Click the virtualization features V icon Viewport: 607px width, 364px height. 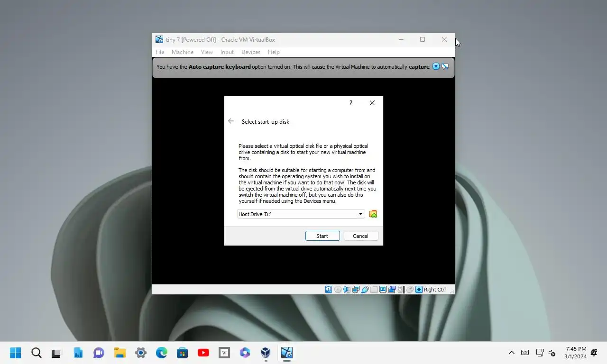tap(401, 290)
